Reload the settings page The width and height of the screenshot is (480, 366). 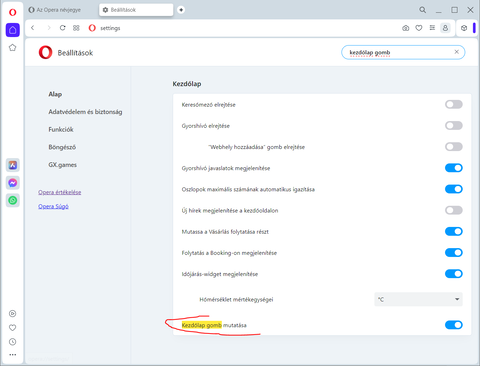[x=63, y=28]
